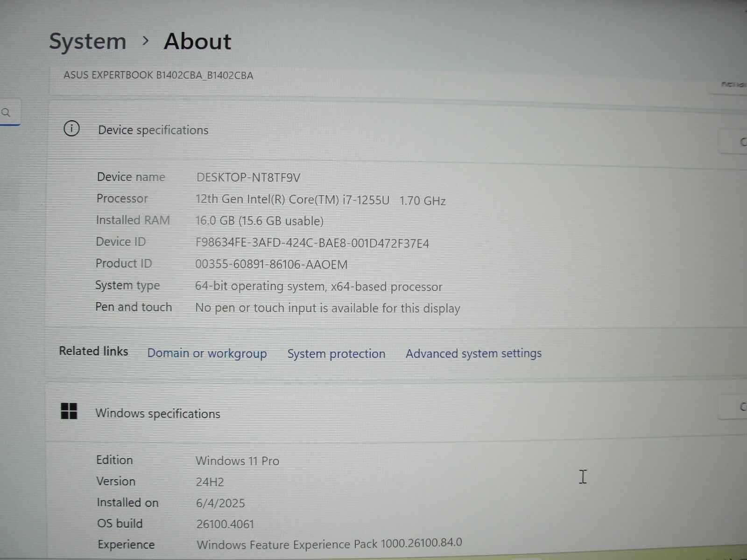Select System in the breadcrumb
Image resolution: width=747 pixels, height=560 pixels.
[87, 41]
